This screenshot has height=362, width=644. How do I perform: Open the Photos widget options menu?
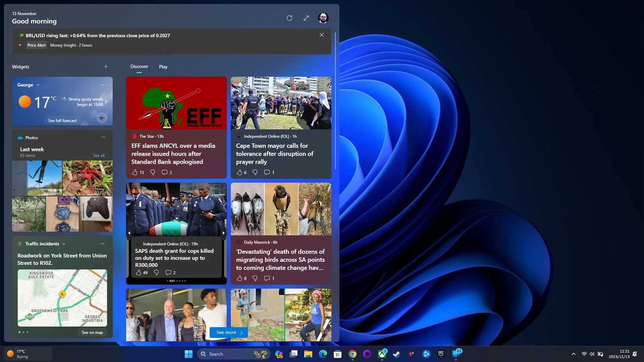(x=103, y=137)
